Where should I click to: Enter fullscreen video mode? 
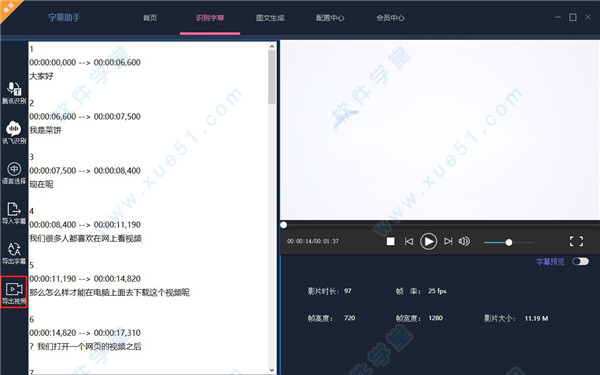click(576, 241)
